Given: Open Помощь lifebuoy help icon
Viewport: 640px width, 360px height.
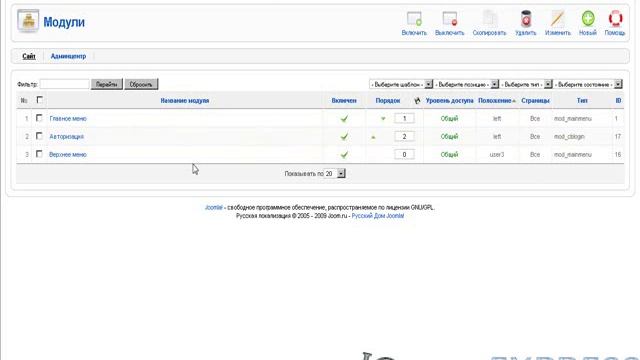Looking at the screenshot, I should [615, 19].
